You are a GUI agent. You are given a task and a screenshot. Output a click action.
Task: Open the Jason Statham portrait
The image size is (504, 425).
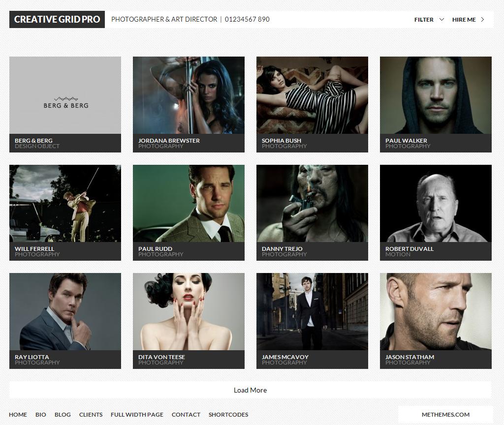[436, 311]
